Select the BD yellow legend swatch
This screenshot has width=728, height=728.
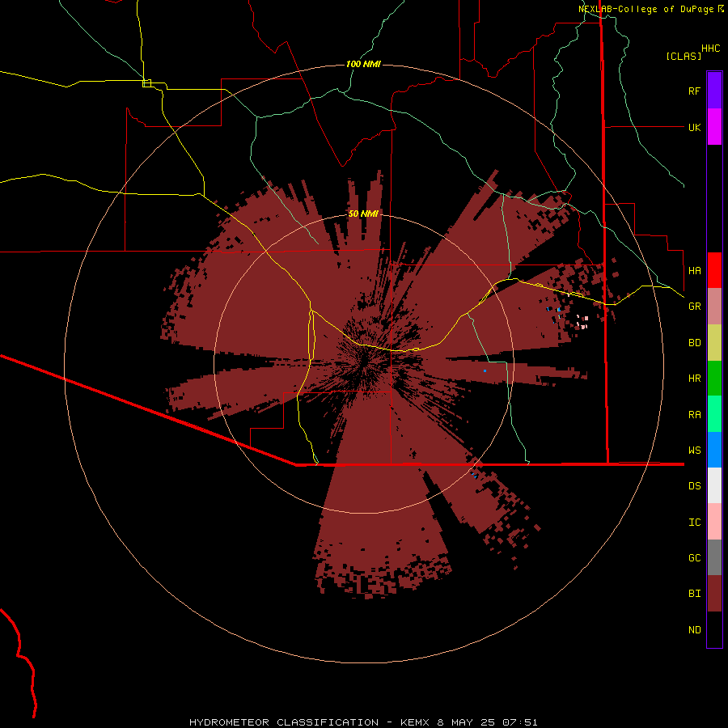714,343
